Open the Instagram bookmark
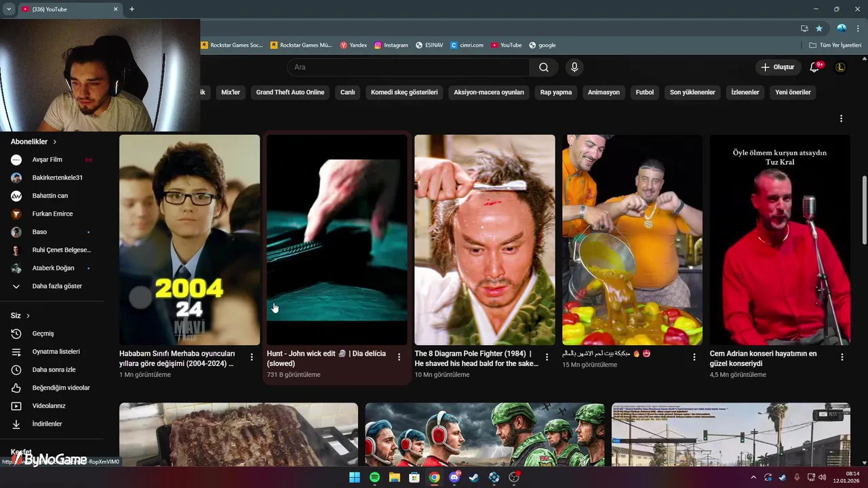The image size is (868, 488). (391, 45)
